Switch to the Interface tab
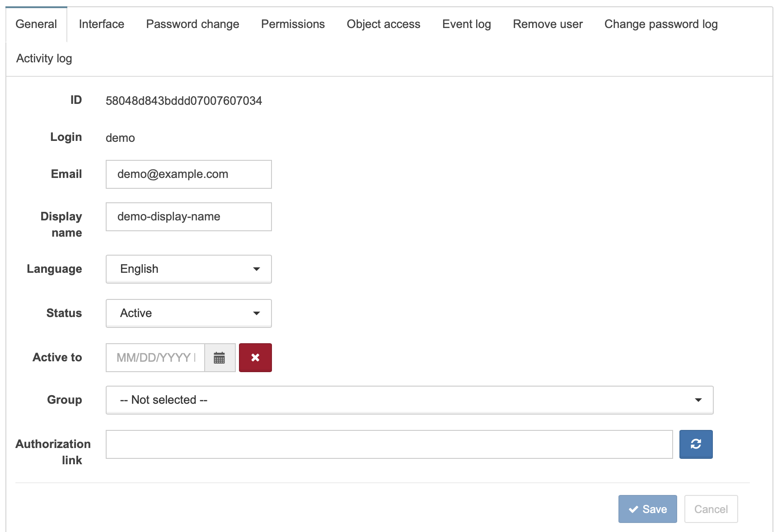Screen dimensions: 777x532 click(102, 24)
